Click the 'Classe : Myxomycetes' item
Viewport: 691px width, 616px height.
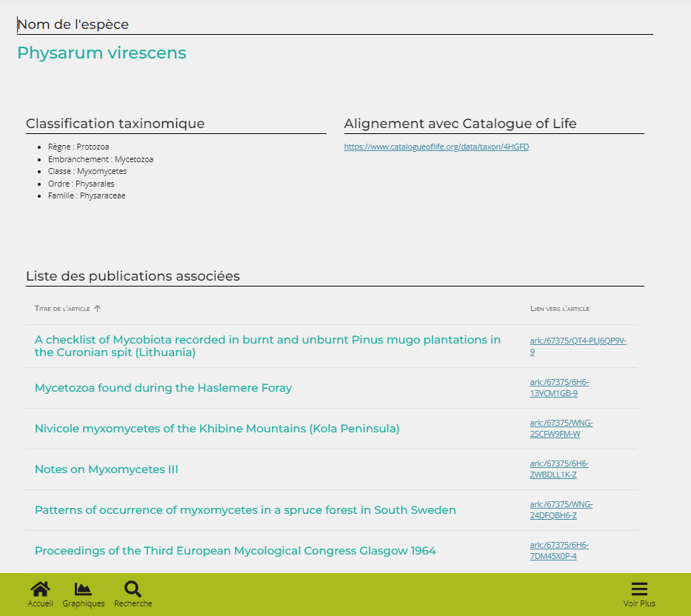(x=87, y=171)
